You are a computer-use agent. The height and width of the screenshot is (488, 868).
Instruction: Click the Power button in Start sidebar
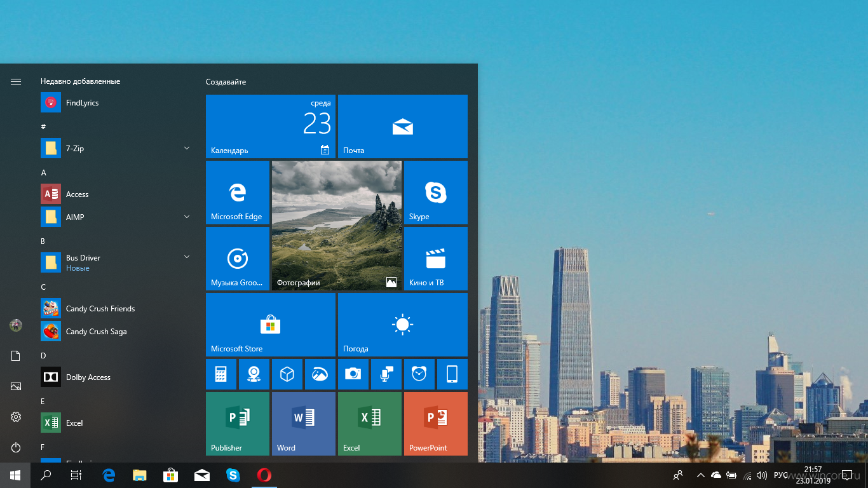(x=16, y=447)
